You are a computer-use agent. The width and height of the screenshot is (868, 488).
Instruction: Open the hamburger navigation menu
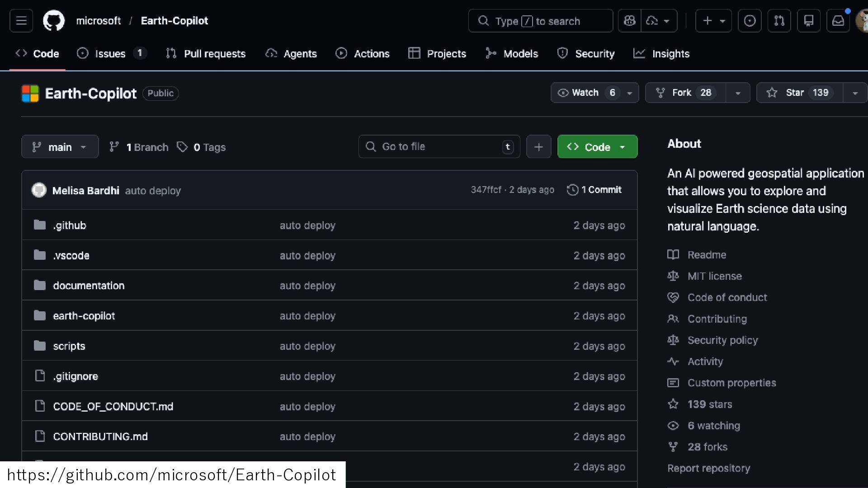pos(21,21)
